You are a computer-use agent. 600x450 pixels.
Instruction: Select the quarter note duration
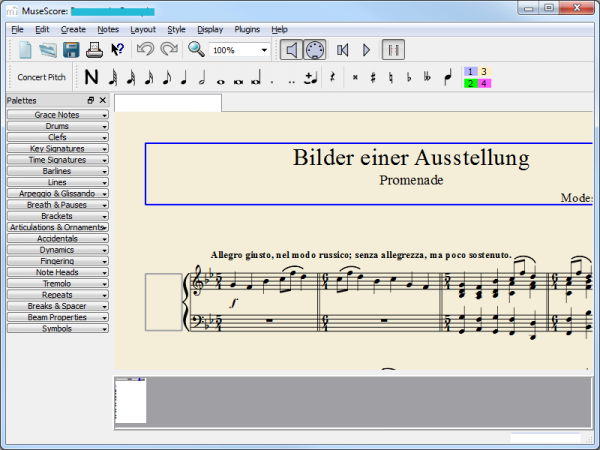[x=184, y=77]
